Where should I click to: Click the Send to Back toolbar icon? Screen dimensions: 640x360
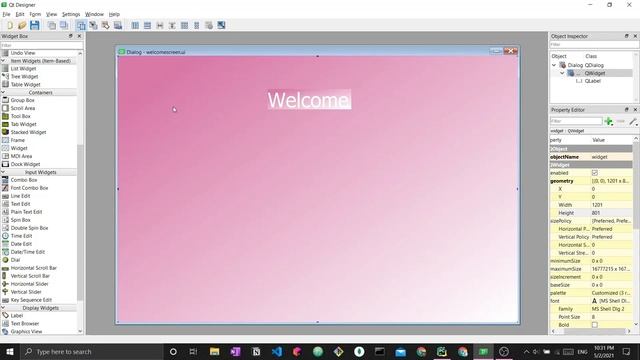tap(51, 25)
